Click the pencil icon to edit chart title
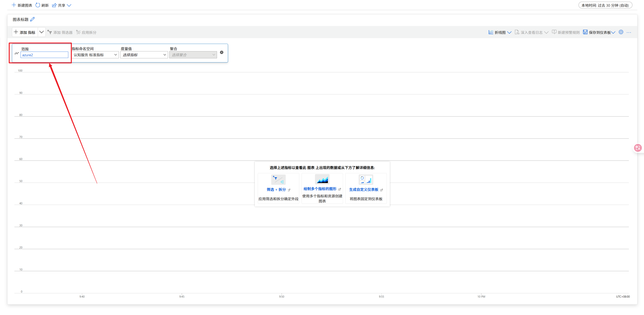 [x=33, y=19]
